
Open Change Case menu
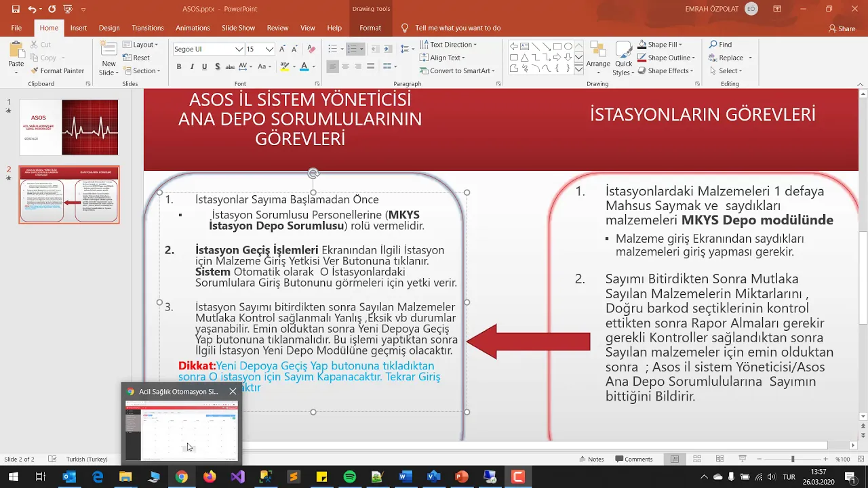(266, 66)
